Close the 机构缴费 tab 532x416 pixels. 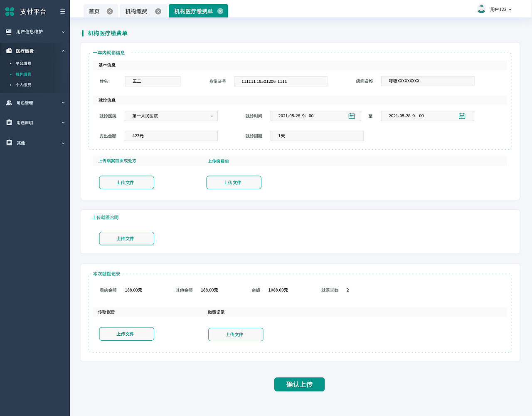pos(158,12)
